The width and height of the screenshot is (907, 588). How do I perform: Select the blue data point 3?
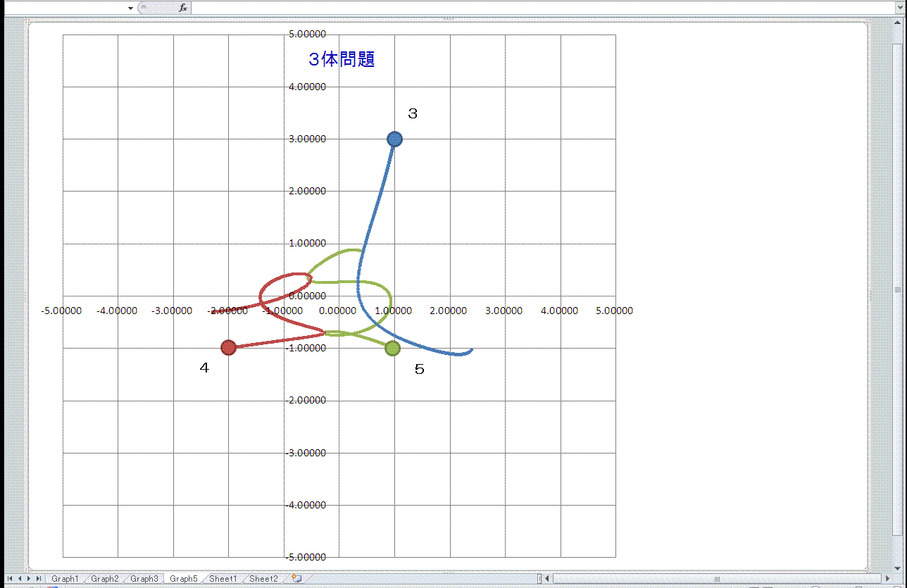(x=394, y=139)
